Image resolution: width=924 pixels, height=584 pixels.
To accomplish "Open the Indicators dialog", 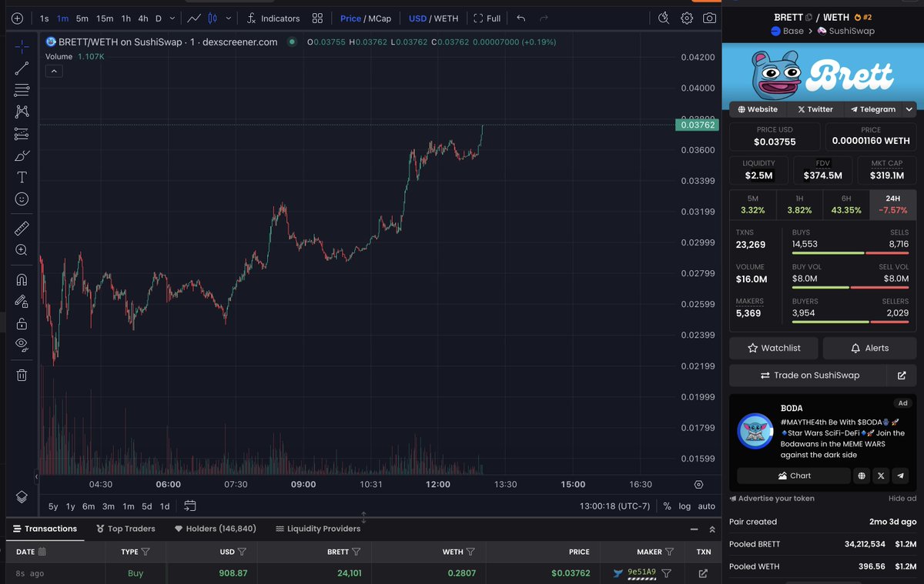I will [x=274, y=18].
